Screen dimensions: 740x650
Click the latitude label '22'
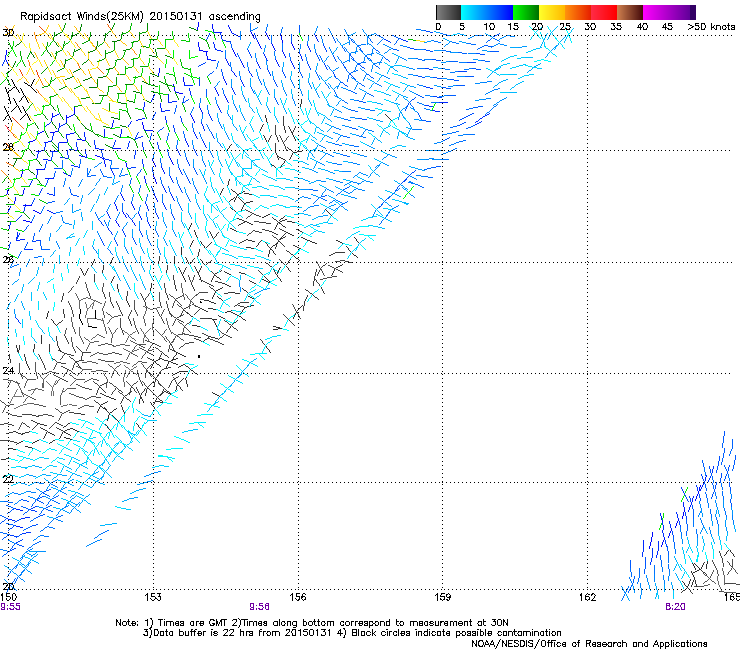(8, 480)
